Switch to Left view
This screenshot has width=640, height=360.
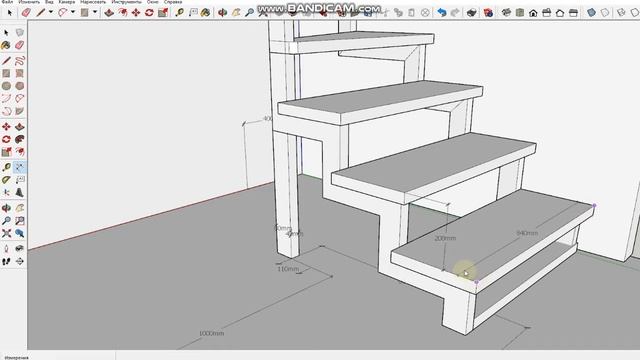[573, 13]
